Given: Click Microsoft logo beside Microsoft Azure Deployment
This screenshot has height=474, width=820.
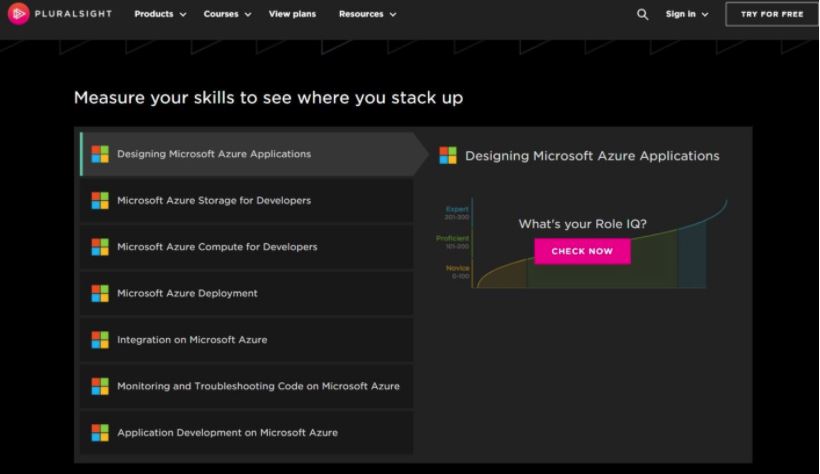Looking at the screenshot, I should [100, 294].
